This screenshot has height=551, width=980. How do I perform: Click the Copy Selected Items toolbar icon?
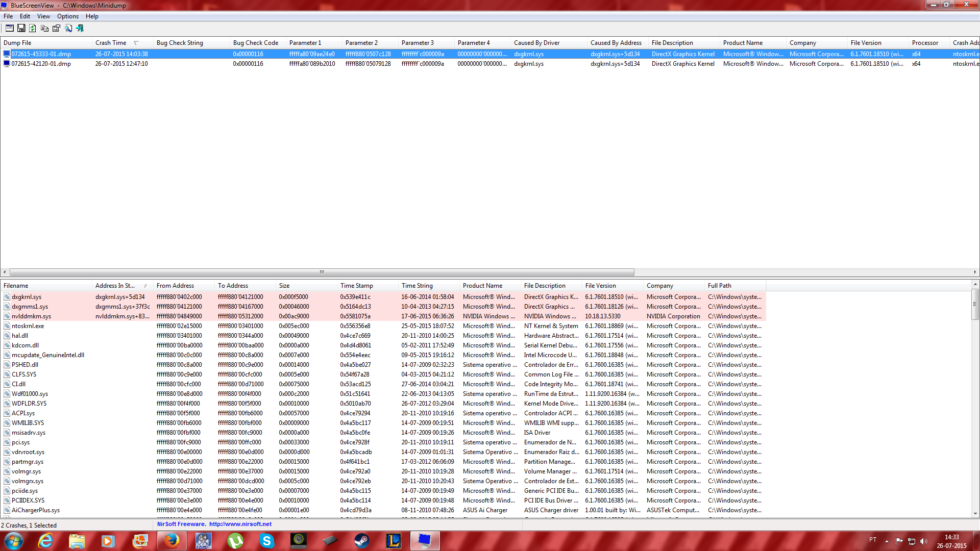[44, 28]
